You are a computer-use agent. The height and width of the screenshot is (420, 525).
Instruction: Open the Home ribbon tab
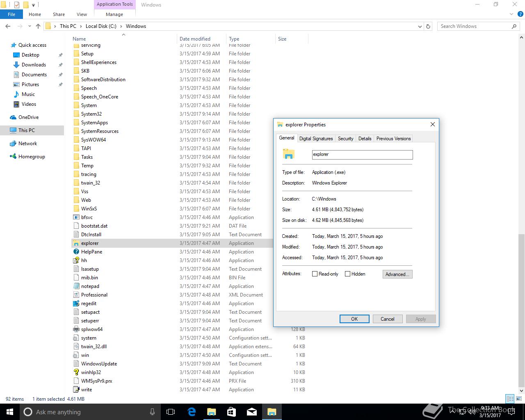35,14
